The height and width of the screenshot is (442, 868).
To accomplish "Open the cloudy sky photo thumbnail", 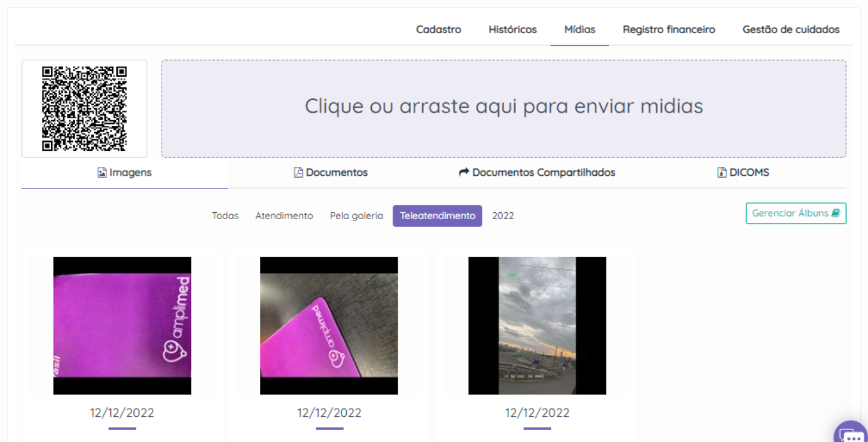I will (x=537, y=326).
